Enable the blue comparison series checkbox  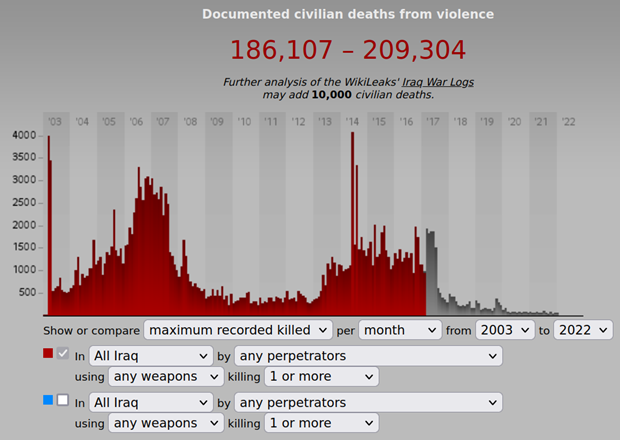pos(63,400)
